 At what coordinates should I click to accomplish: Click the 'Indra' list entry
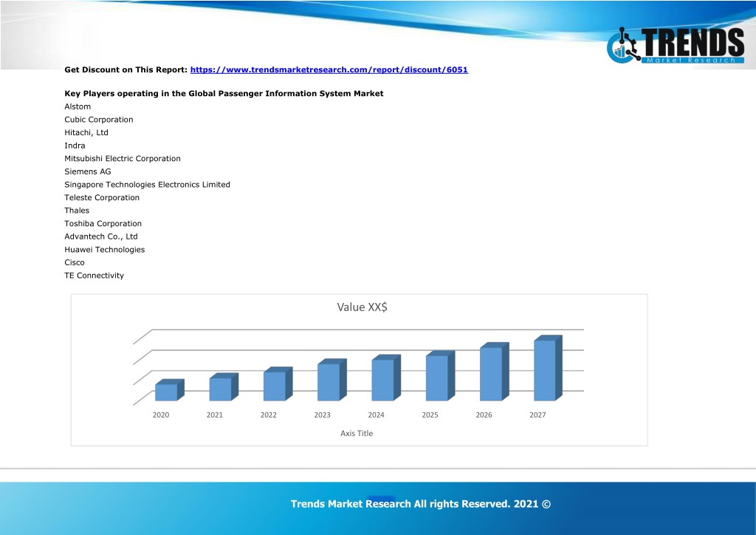click(x=75, y=146)
